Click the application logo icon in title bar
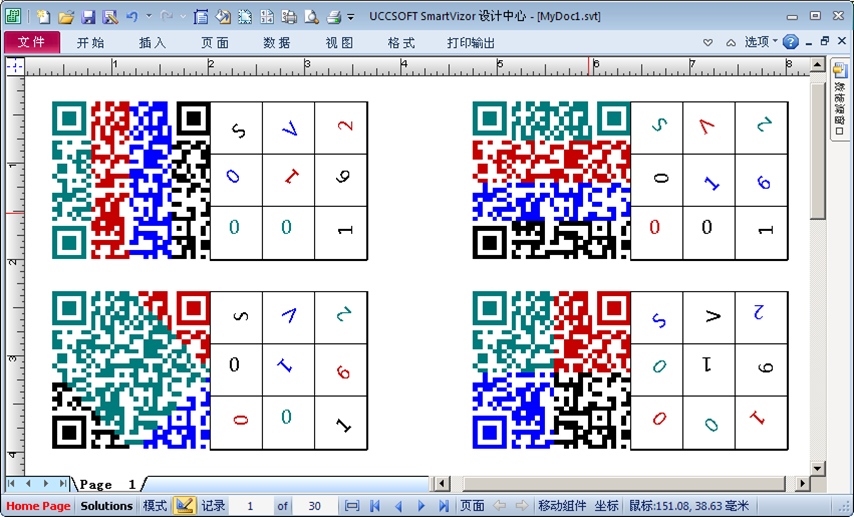 click(x=13, y=16)
